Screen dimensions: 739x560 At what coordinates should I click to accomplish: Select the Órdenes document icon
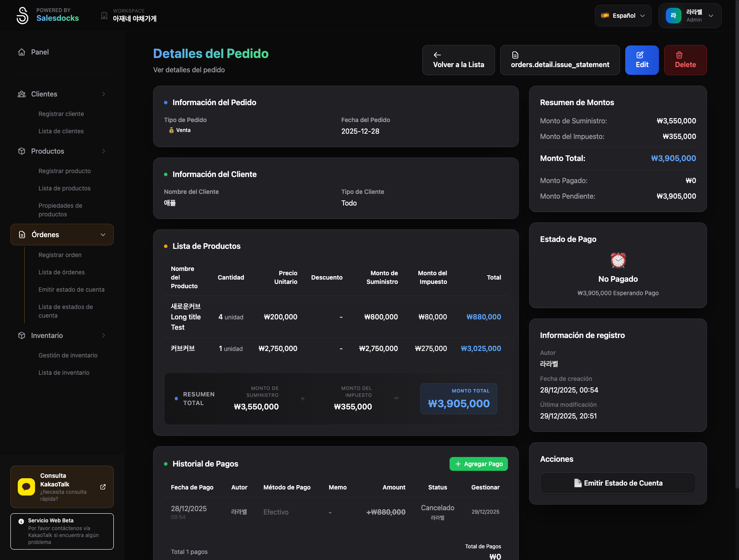pyautogui.click(x=22, y=235)
